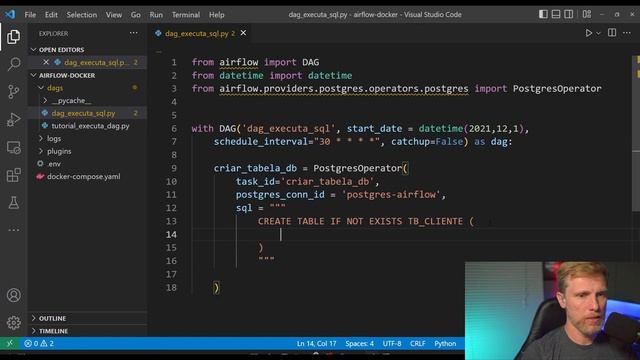
Task: Expand the __pycache__ folder
Action: tap(71, 100)
